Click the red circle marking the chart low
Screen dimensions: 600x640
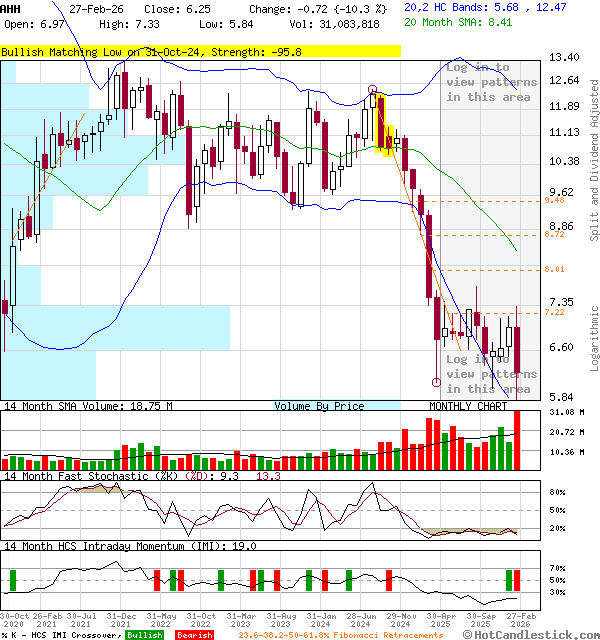click(435, 382)
